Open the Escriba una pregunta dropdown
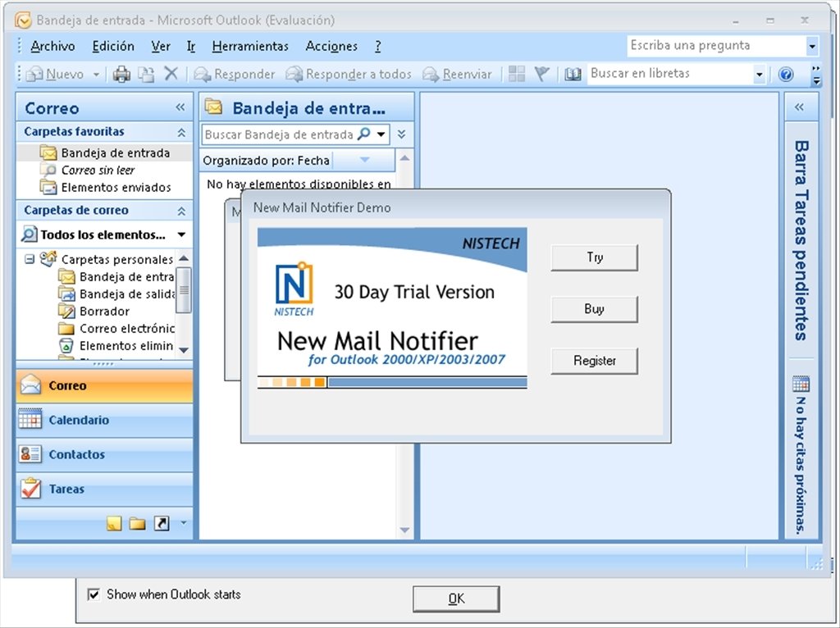840x628 pixels. click(x=812, y=46)
